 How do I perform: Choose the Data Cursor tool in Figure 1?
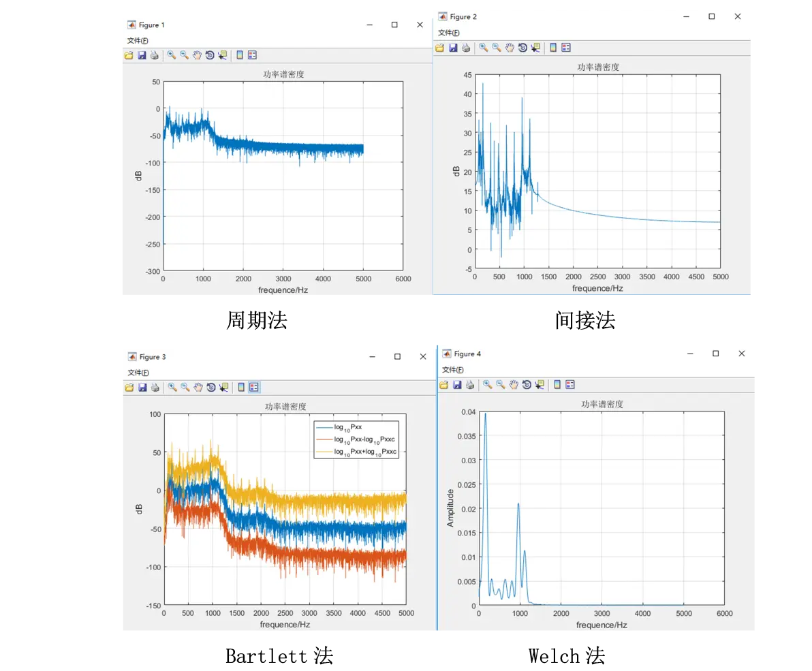tap(223, 55)
